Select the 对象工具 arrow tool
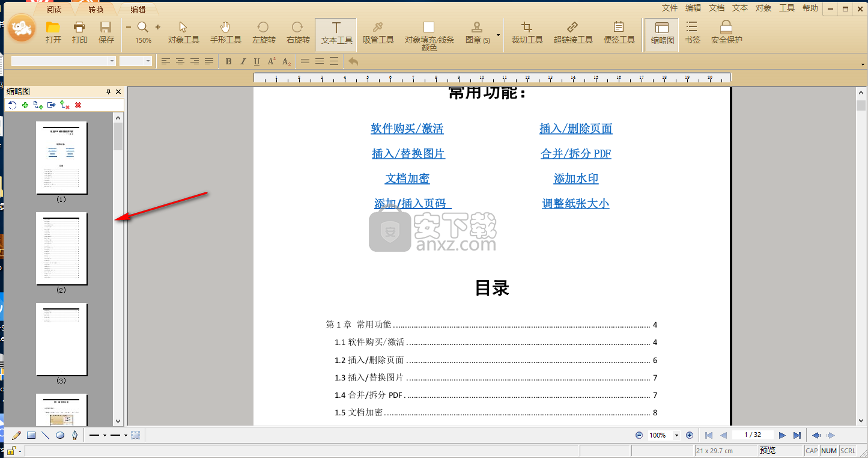This screenshot has width=868, height=458. pyautogui.click(x=184, y=32)
